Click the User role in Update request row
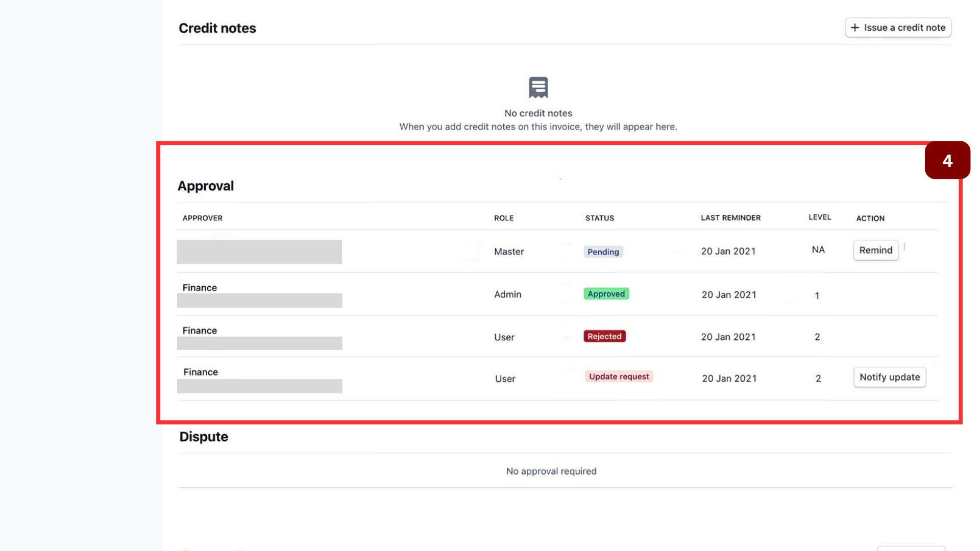The height and width of the screenshot is (551, 980). [505, 379]
